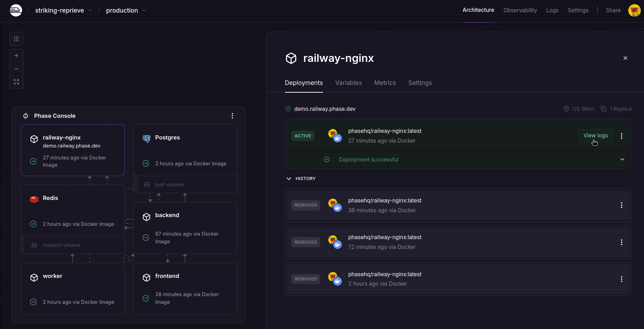Screen dimensions: 644x329
Task: Zoom out of the canvas with the minus icon
Action: point(16,69)
